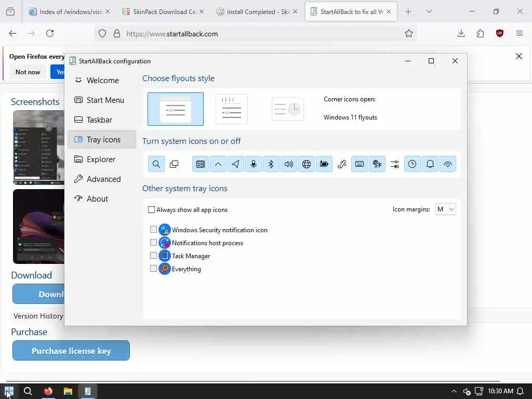Toggle the Network globe system icon

307,164
